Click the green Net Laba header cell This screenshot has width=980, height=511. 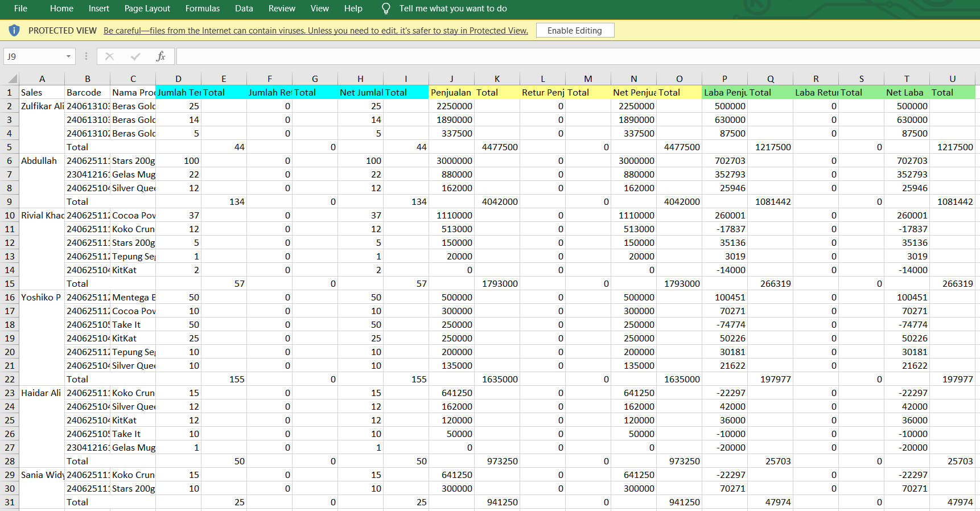point(906,93)
